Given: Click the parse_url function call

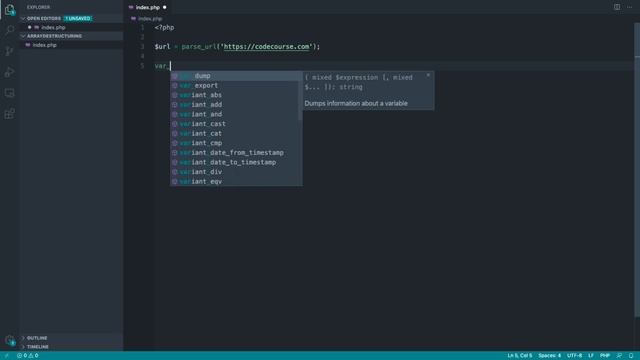Looking at the screenshot, I should tap(199, 47).
